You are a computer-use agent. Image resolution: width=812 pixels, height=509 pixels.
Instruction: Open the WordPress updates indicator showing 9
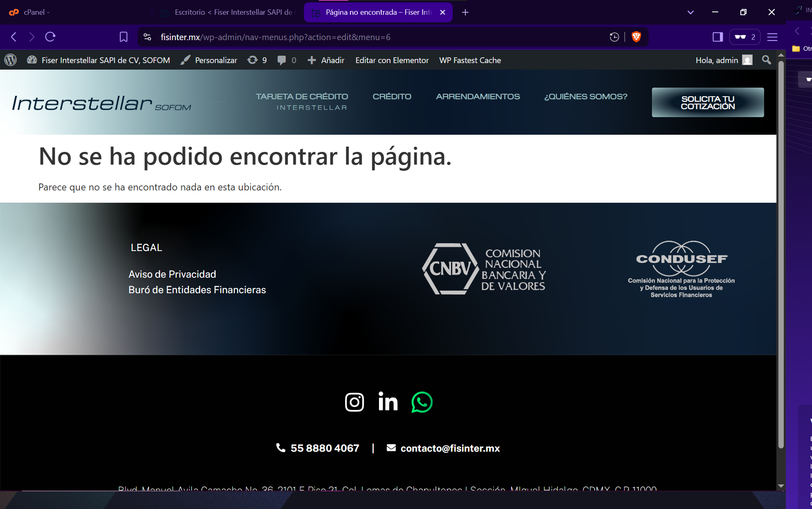coord(257,60)
